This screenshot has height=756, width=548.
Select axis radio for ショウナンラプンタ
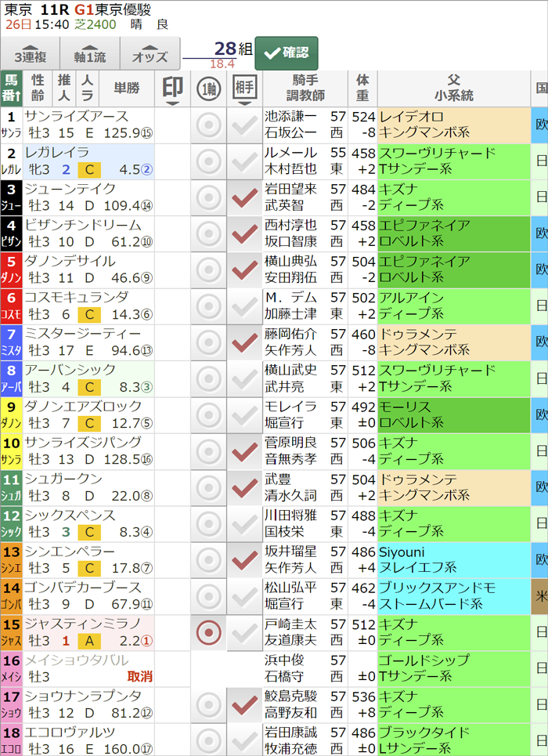(209, 705)
